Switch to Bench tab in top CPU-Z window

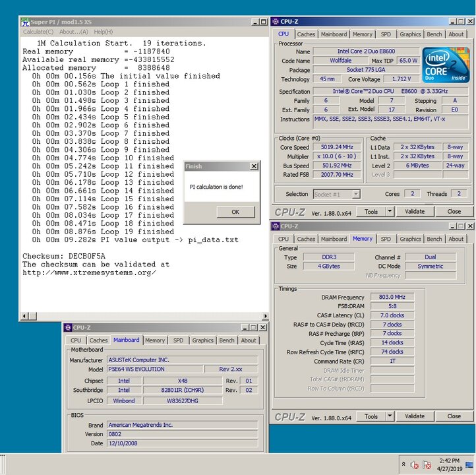pos(434,34)
